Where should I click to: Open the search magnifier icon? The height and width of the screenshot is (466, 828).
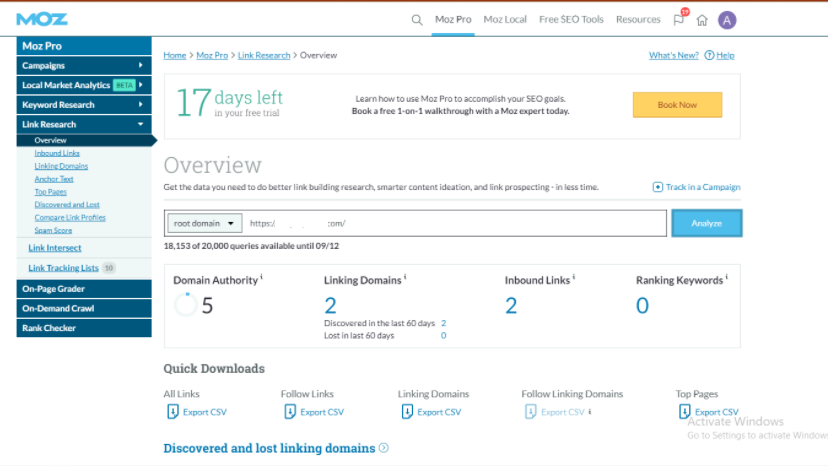point(417,20)
